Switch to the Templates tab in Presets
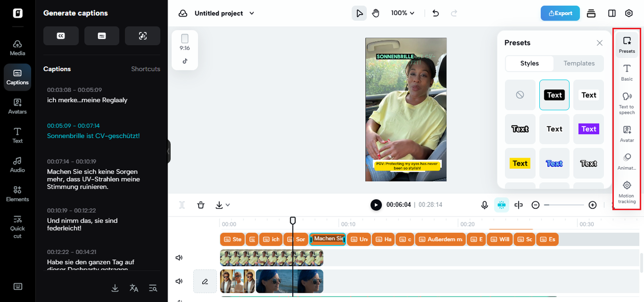This screenshot has height=302, width=644. point(579,63)
